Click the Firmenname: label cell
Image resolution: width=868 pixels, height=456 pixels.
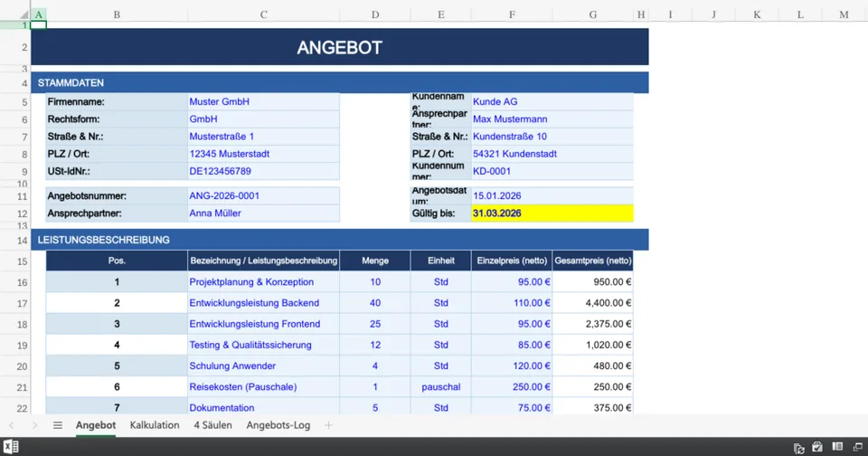click(117, 101)
